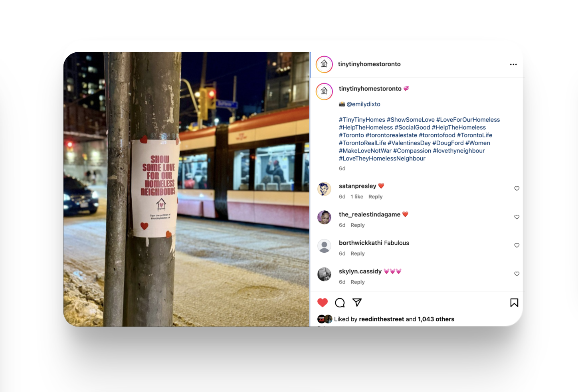Image resolution: width=578 pixels, height=392 pixels.
Task: Reply to satanpresley's comment
Action: click(x=375, y=197)
